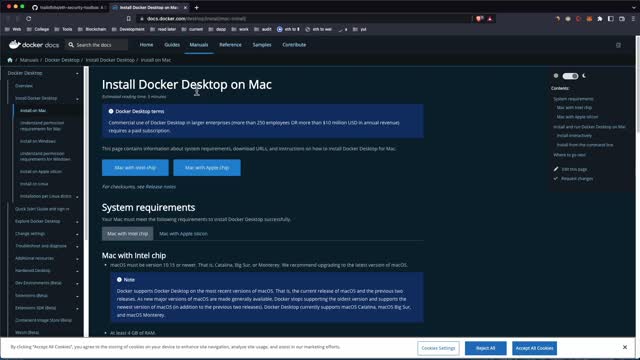Open a new browser tab with plus icon
The height and width of the screenshot is (360, 640).
(x=196, y=7)
